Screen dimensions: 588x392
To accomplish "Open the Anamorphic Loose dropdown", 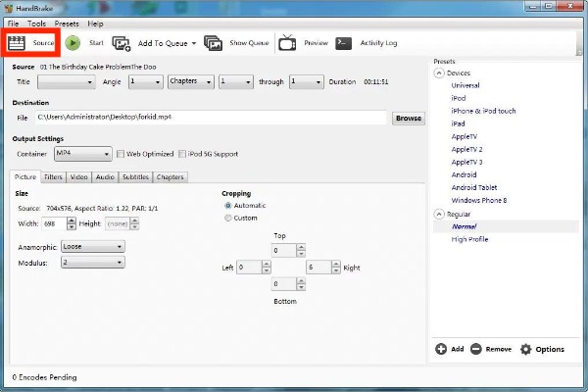I will coord(93,246).
